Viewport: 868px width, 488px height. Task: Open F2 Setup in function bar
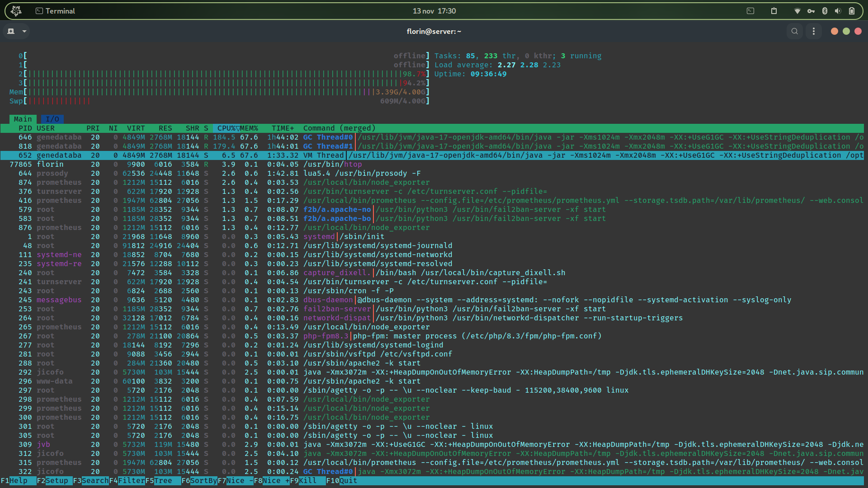[x=55, y=481]
